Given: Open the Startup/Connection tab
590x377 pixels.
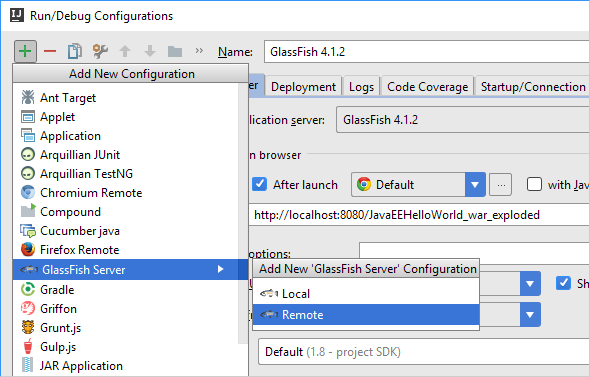Looking at the screenshot, I should pos(533,87).
